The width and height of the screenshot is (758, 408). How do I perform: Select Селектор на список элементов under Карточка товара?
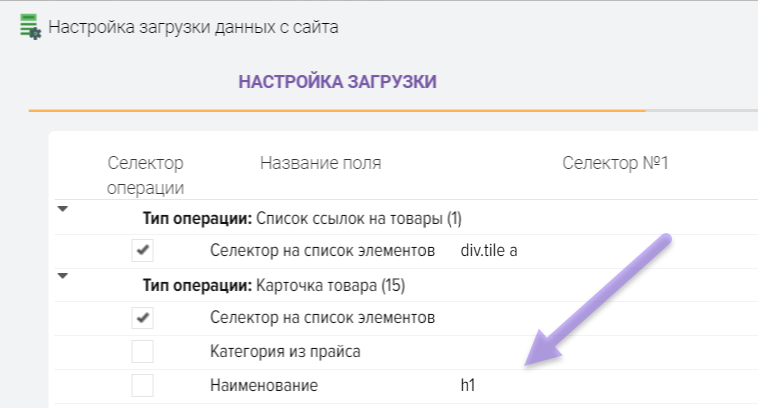(x=322, y=318)
